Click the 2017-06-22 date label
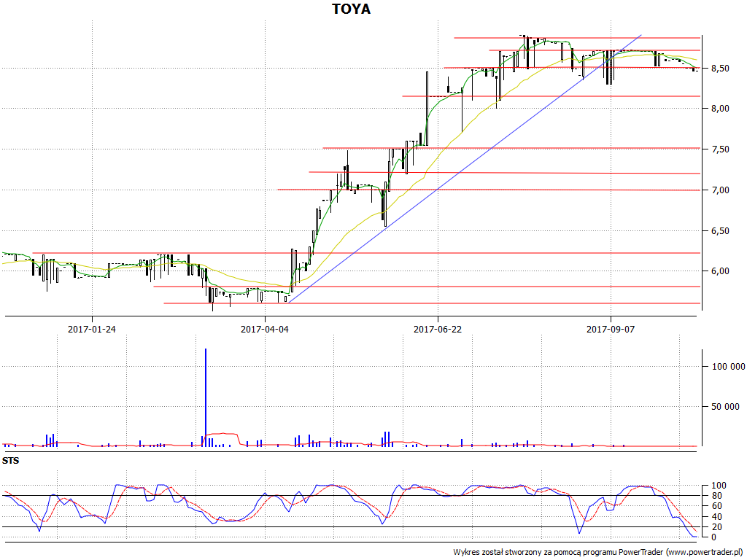This screenshot has height=560, width=747. pyautogui.click(x=438, y=329)
